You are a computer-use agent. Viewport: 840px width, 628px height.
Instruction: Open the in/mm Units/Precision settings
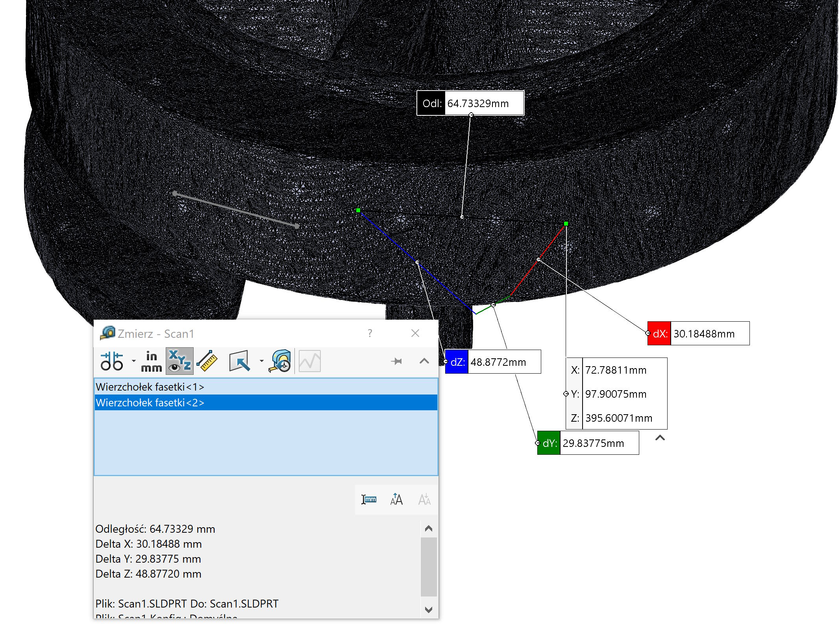[152, 361]
